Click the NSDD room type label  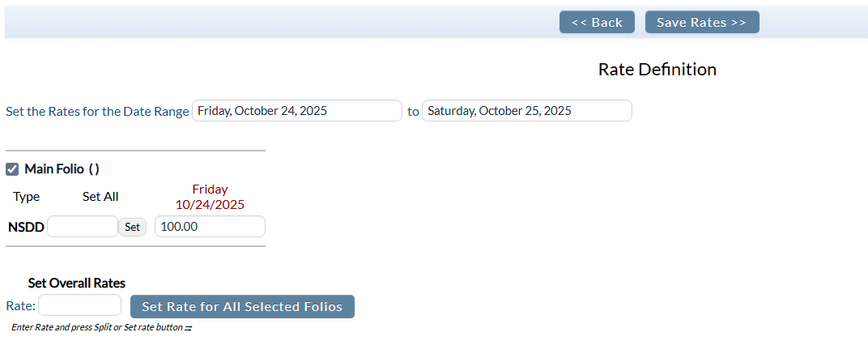27,227
